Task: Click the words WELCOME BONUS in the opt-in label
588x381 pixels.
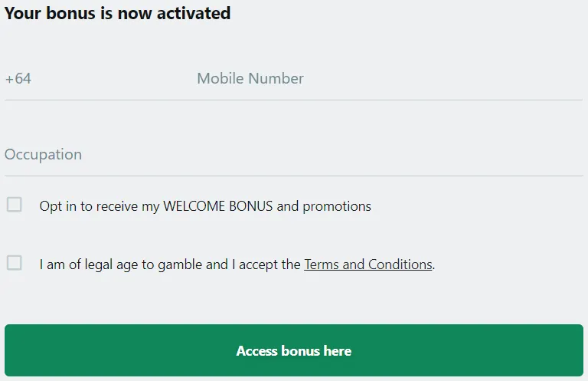Action: [218, 206]
